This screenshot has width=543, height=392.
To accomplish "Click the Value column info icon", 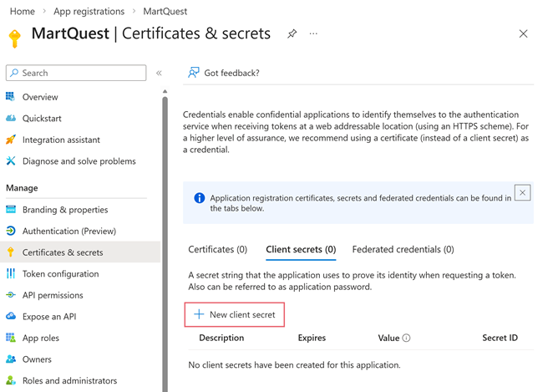I will [406, 338].
